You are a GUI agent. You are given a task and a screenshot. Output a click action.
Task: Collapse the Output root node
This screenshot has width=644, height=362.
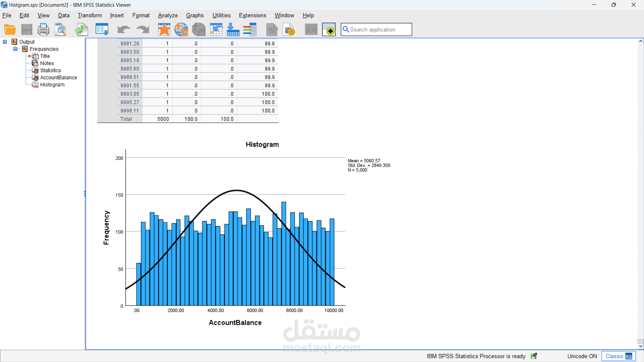(x=5, y=42)
